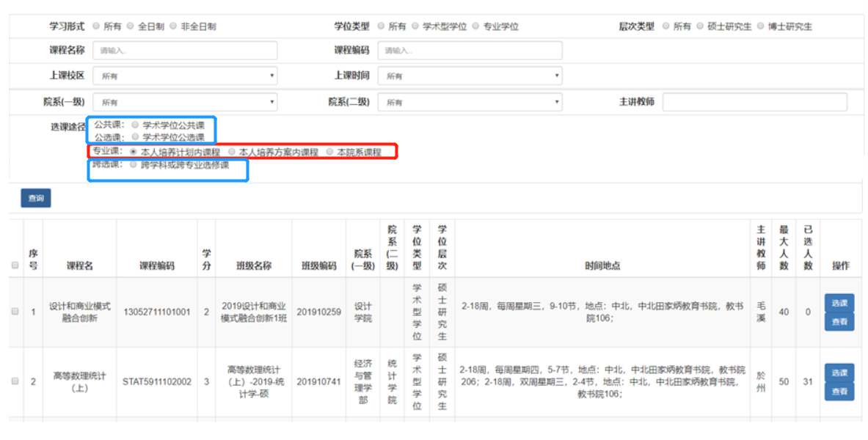This screenshot has height=440, width=868.
Task: Select 非全日制 study form radio
Action: pos(174,26)
